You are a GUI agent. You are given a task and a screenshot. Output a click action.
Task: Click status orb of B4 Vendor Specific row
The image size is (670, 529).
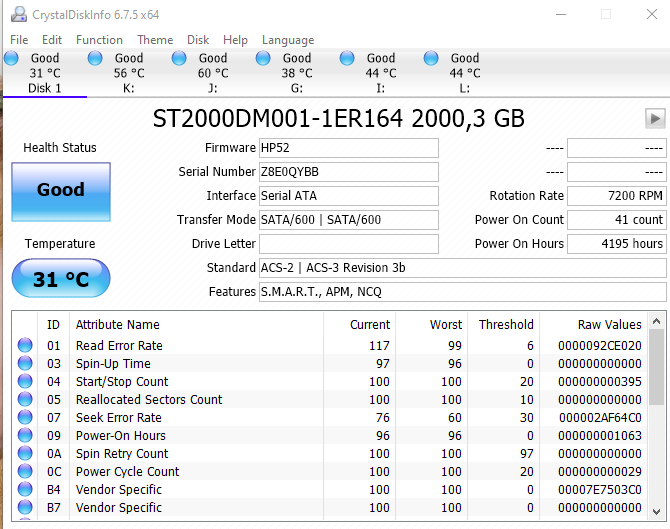[x=25, y=489]
